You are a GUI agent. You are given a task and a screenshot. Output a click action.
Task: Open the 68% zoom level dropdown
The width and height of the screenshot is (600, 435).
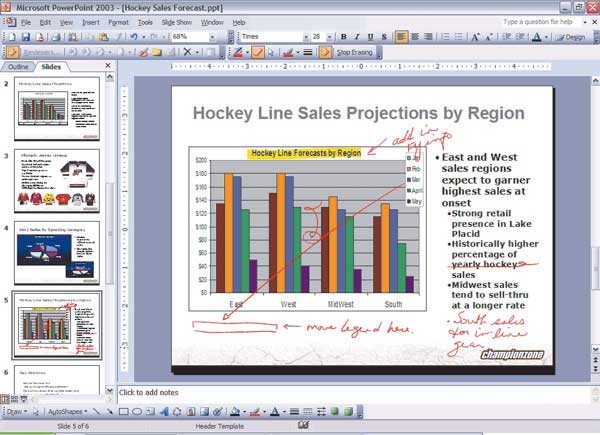tap(215, 36)
